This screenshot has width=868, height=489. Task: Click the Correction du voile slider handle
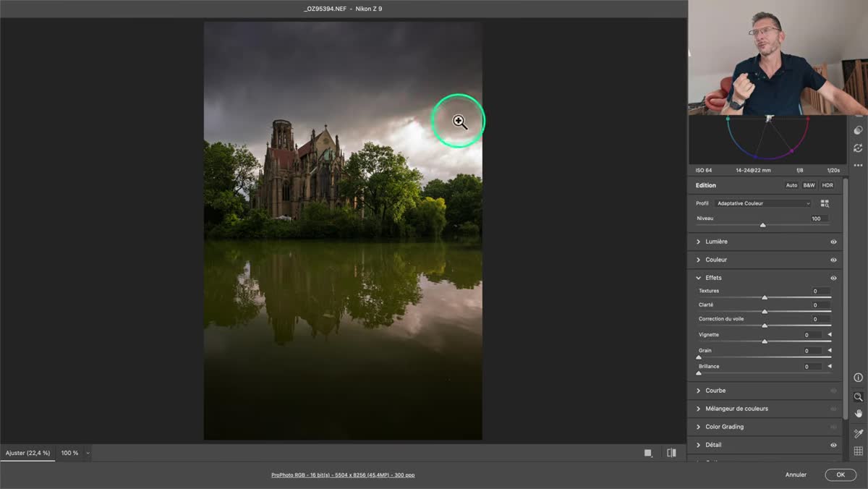765,326
